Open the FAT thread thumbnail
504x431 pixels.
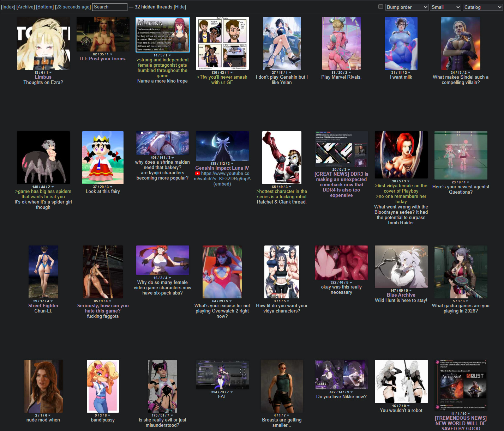tap(222, 375)
